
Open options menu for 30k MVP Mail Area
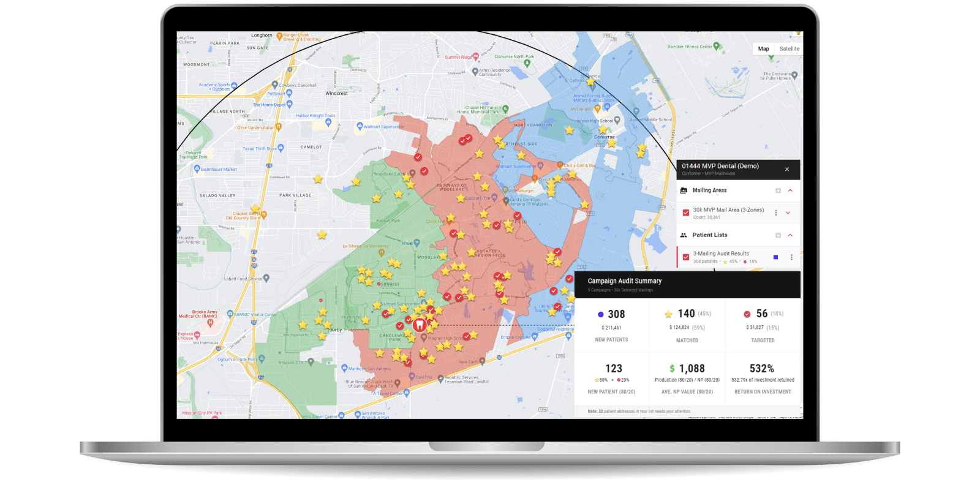[x=776, y=213]
